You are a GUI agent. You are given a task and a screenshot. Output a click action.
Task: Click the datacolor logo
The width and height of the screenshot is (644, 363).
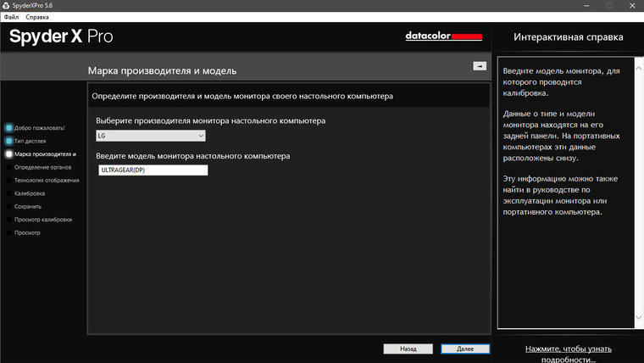443,36
